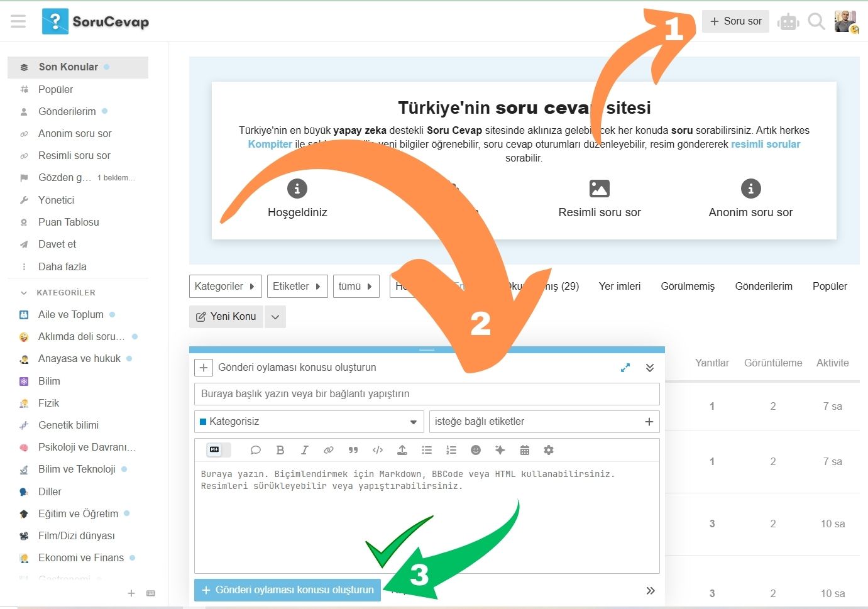The image size is (868, 609).
Task: Open the composer options gear
Action: [x=549, y=450]
